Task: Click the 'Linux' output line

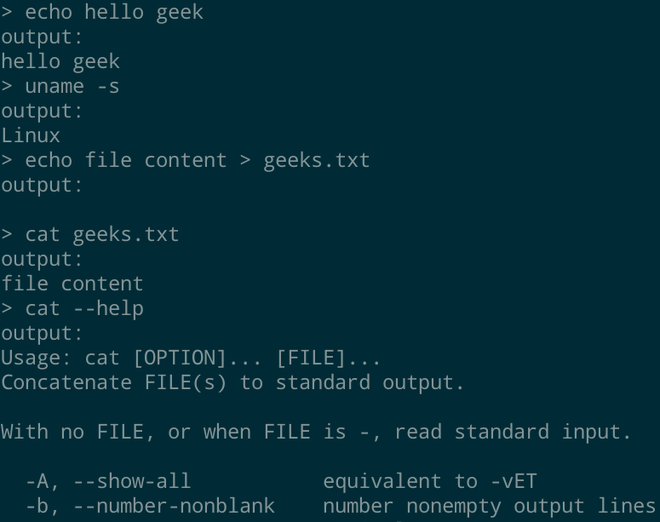Action: click(31, 136)
